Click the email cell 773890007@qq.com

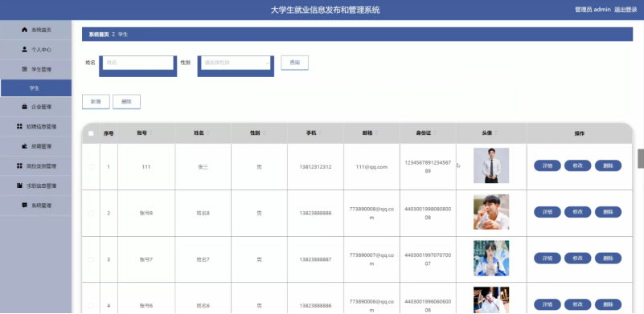(371, 259)
